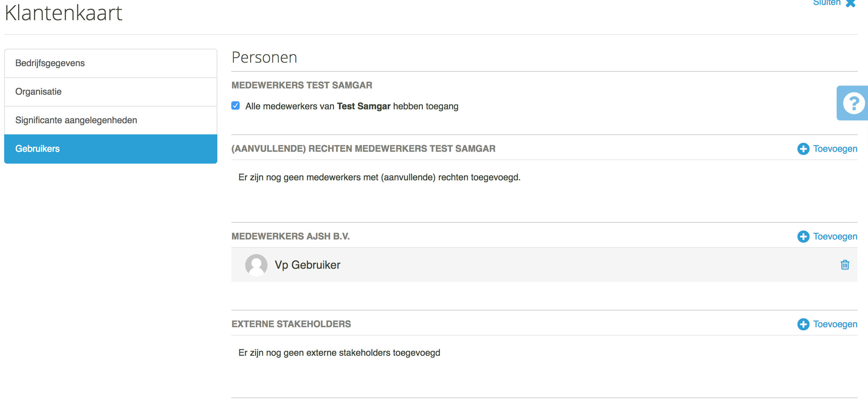Image resolution: width=868 pixels, height=401 pixels.
Task: Delete Vp Gebruiker with trash icon
Action: (x=845, y=265)
